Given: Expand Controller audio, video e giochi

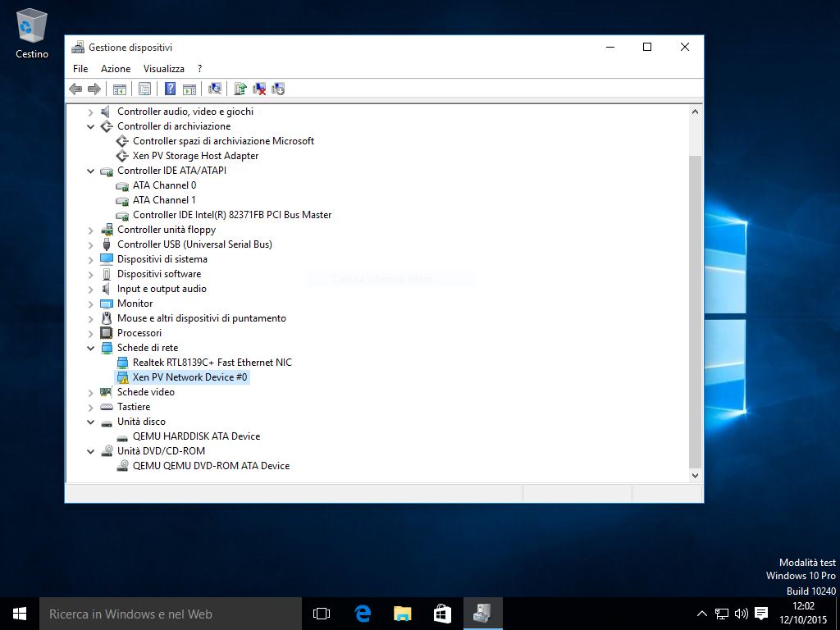Looking at the screenshot, I should [91, 112].
